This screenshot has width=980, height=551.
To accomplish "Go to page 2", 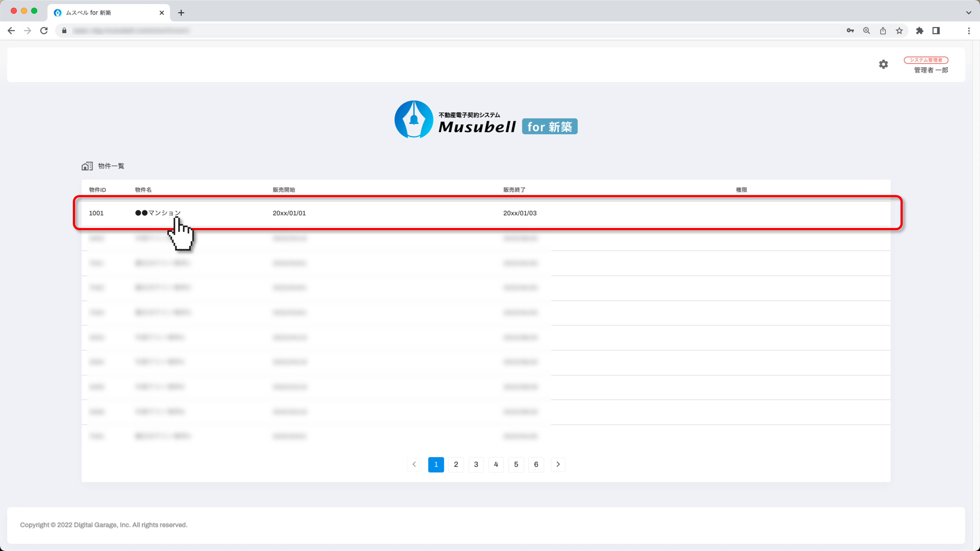I will pyautogui.click(x=456, y=464).
